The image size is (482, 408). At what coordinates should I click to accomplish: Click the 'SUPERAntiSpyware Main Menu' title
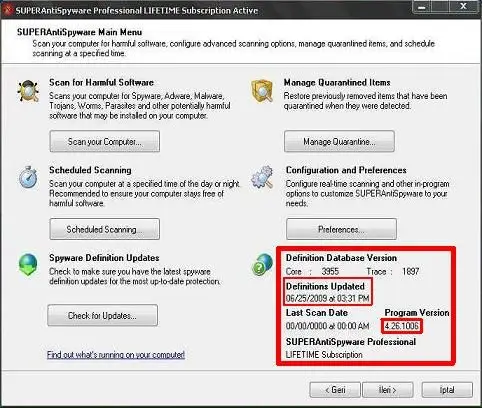click(x=79, y=32)
